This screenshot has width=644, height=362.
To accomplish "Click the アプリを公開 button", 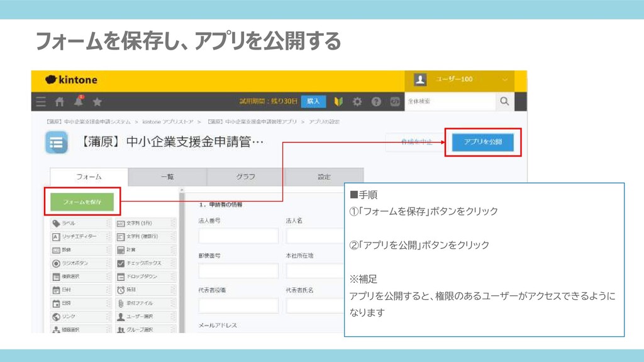I will [x=483, y=142].
